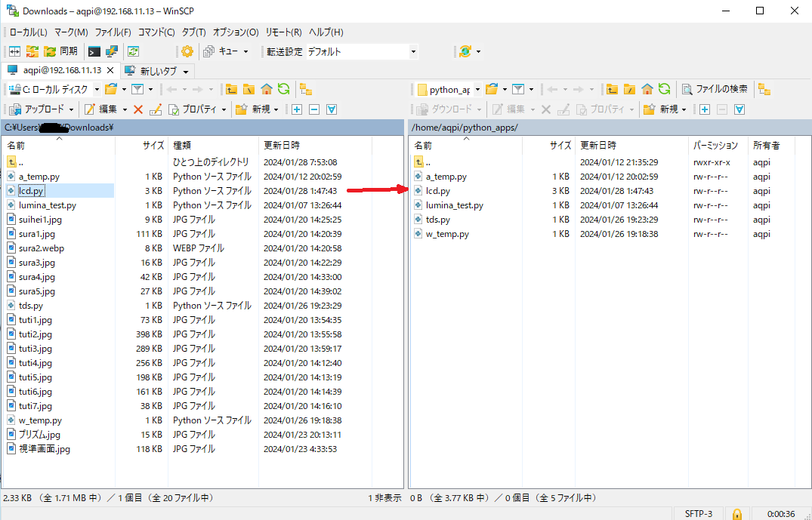
Task: Open the 転送設定 デフォルト combo box
Action: click(x=362, y=52)
